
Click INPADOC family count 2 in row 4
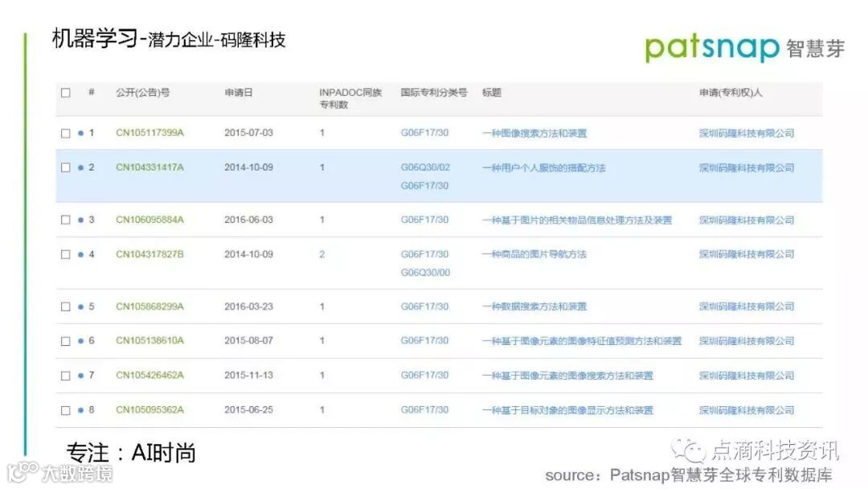tap(321, 254)
